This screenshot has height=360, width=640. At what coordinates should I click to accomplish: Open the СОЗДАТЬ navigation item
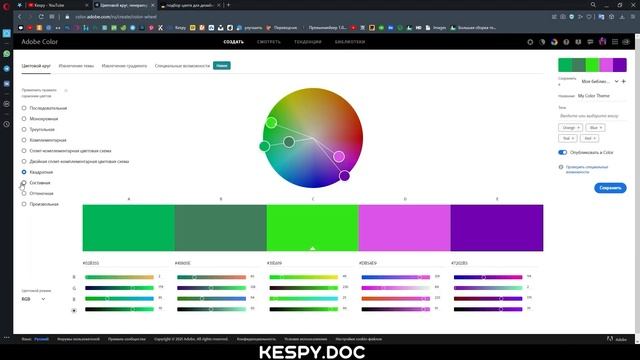[x=233, y=42]
